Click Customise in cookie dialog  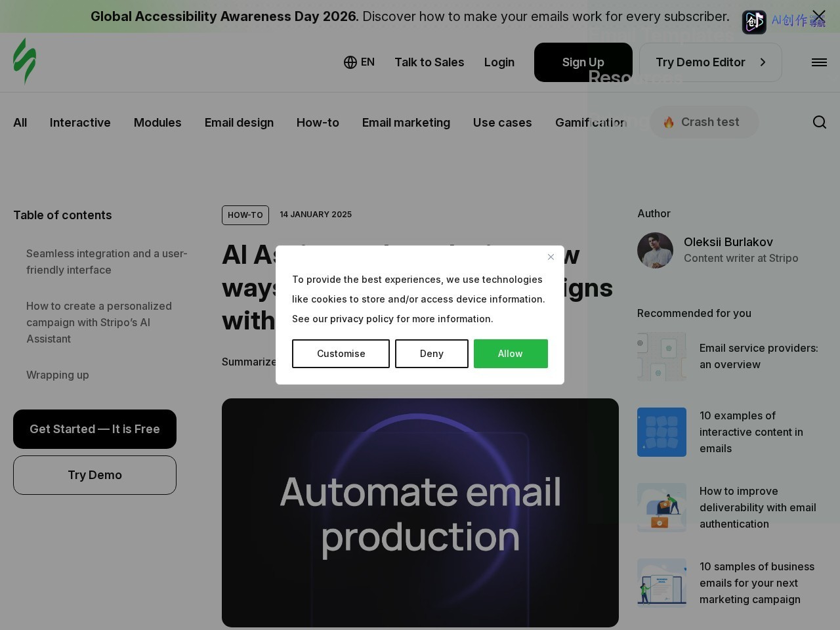point(341,354)
